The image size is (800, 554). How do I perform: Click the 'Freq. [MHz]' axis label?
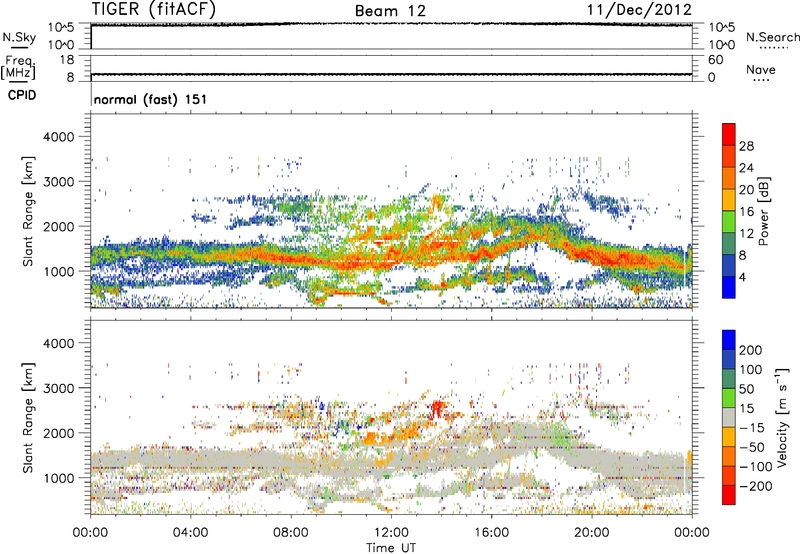19,67
